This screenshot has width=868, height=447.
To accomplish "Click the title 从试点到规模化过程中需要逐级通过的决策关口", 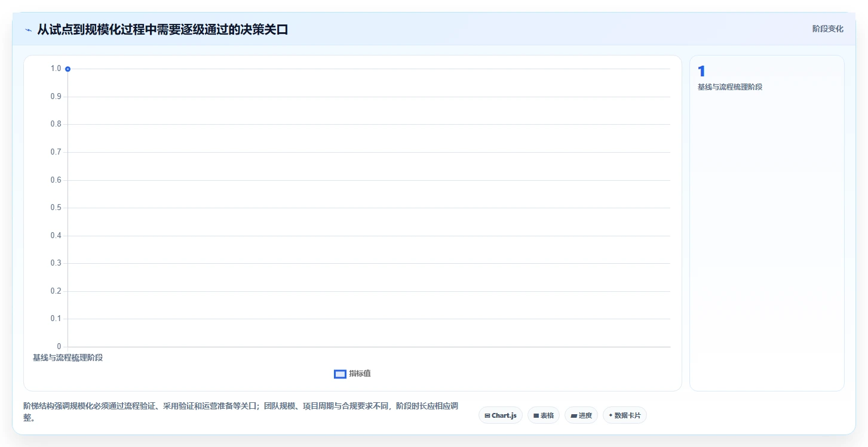I will point(162,29).
